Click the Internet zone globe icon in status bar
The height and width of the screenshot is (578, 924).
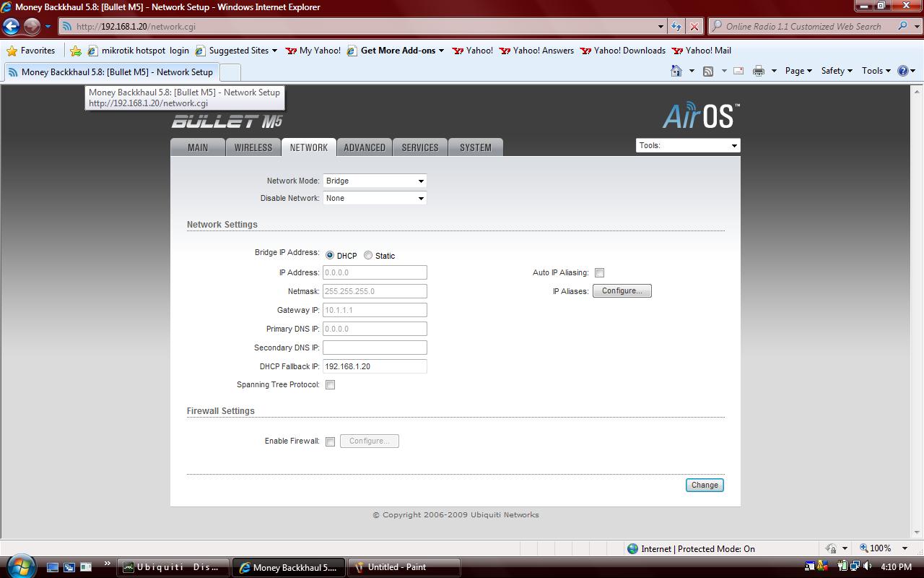(632, 549)
